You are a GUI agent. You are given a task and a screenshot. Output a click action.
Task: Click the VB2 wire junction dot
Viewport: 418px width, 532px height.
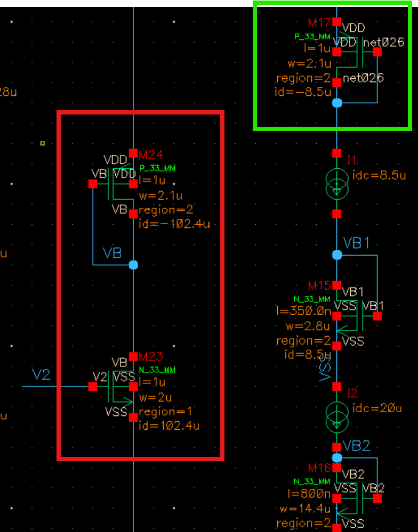(337, 457)
